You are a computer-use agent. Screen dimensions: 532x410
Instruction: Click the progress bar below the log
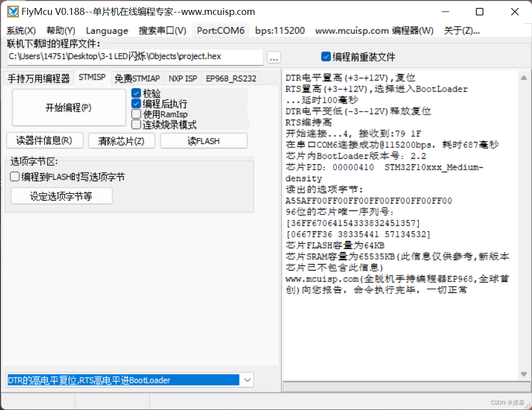pyautogui.click(x=406, y=387)
